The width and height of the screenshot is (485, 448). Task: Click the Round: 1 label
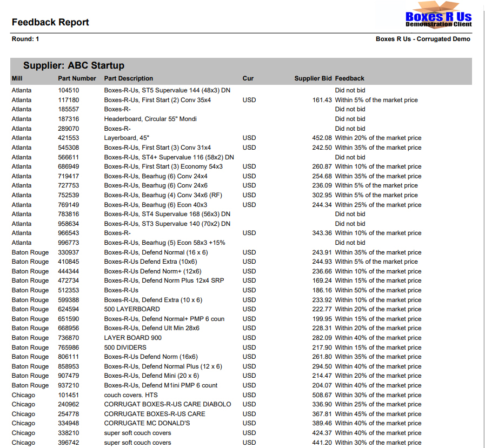coord(25,39)
